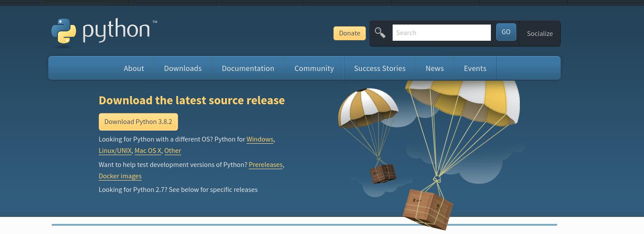Open the Other platforms link
This screenshot has width=644, height=234.
click(172, 151)
